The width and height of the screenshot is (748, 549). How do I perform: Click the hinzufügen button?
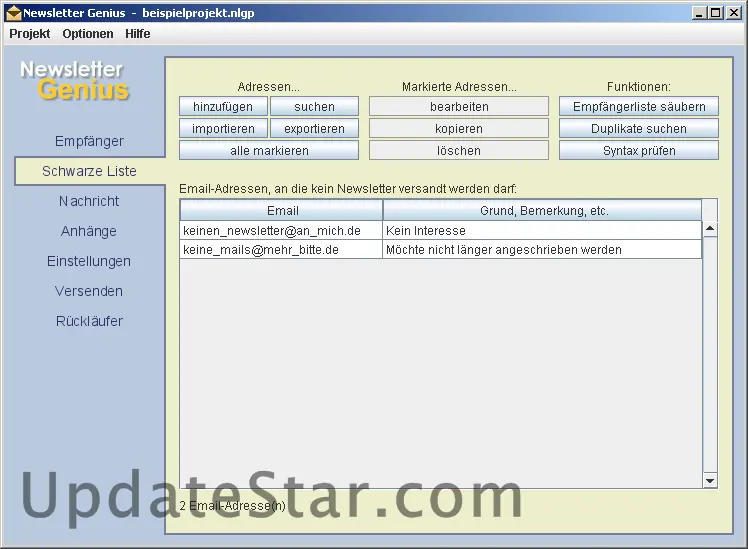(x=223, y=106)
